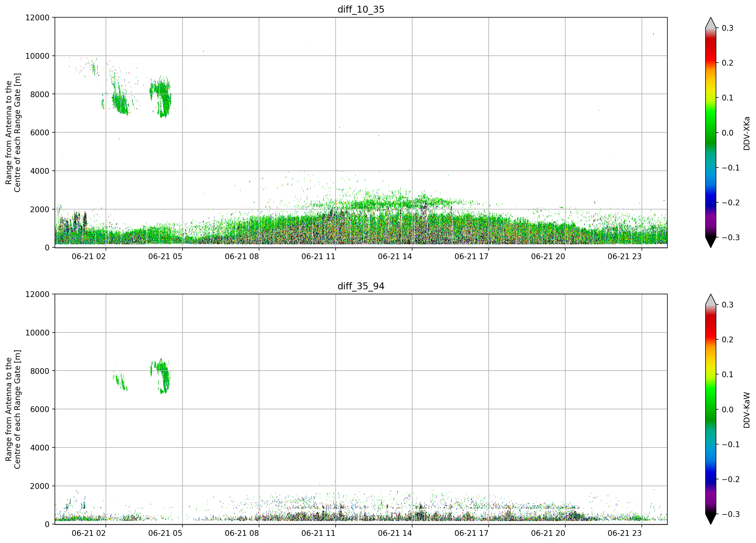Click the DDV-KaW colorbar label
Screen dimensions: 756x543
[x=747, y=410]
